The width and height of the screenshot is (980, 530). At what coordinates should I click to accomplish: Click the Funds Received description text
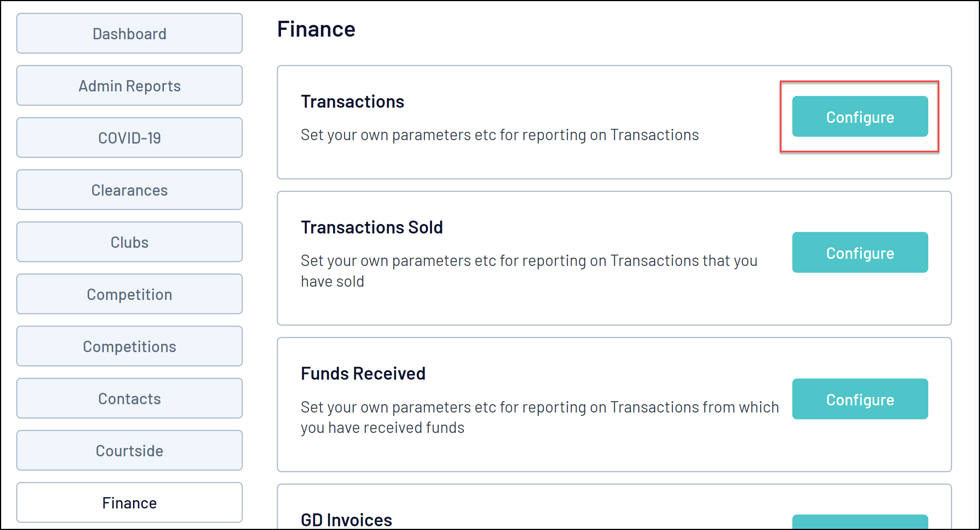539,417
